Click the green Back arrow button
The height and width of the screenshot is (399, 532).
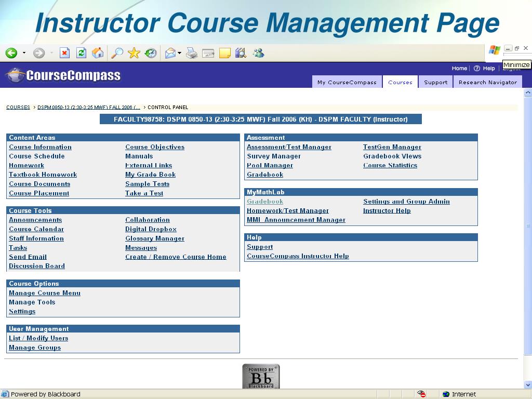coord(11,53)
